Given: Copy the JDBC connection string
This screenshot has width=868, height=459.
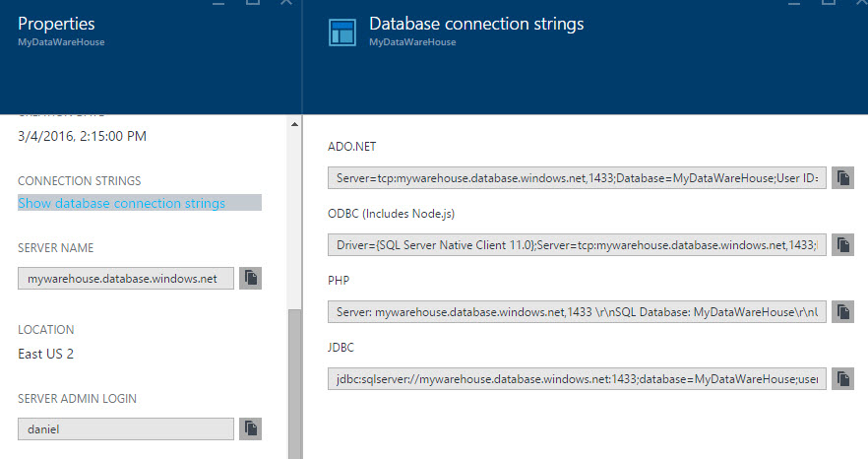Looking at the screenshot, I should [843, 377].
